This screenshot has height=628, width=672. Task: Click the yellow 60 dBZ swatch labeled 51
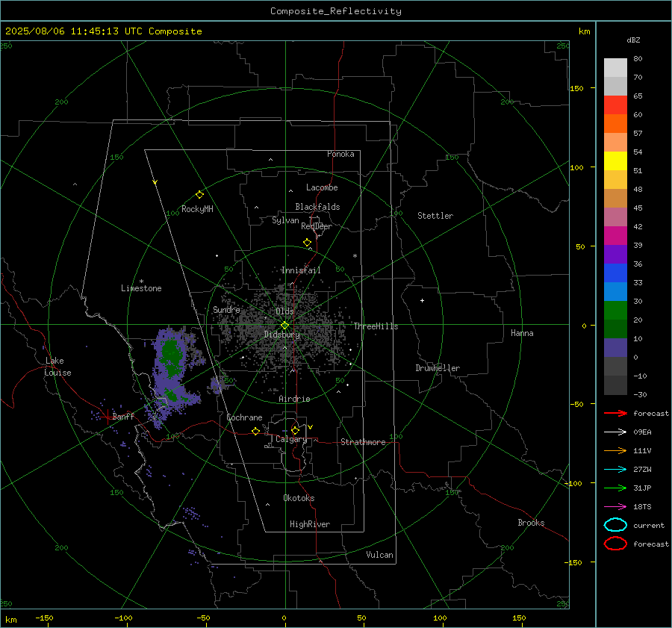[x=615, y=161]
